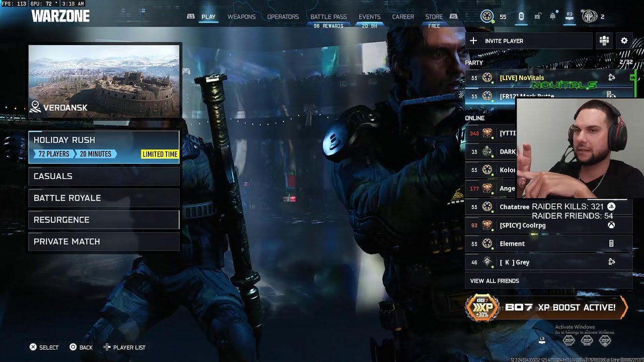Click the BACK button prompt
Viewport: 644px width, 362px height.
81,347
